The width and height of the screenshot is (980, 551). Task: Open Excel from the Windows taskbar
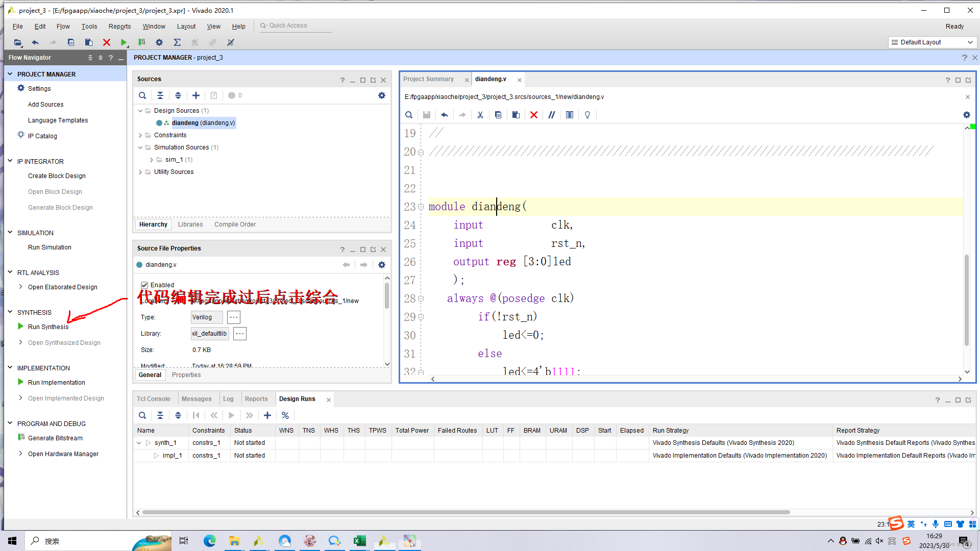point(359,541)
